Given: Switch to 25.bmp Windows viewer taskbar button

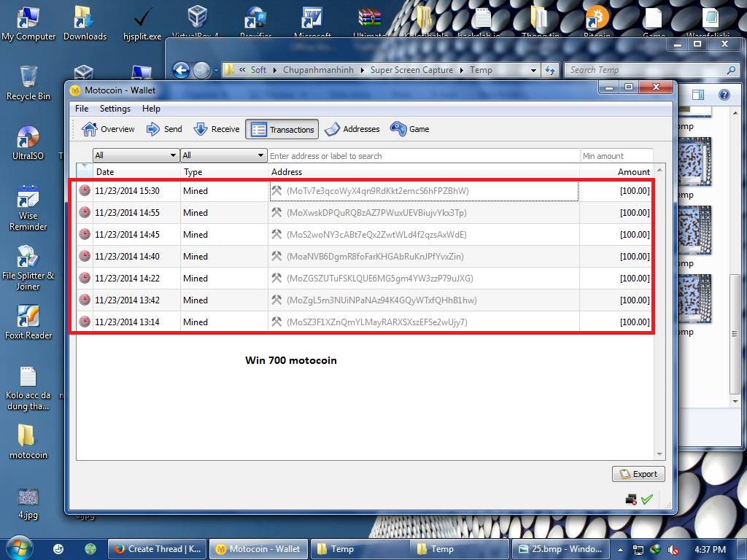Looking at the screenshot, I should (x=560, y=549).
